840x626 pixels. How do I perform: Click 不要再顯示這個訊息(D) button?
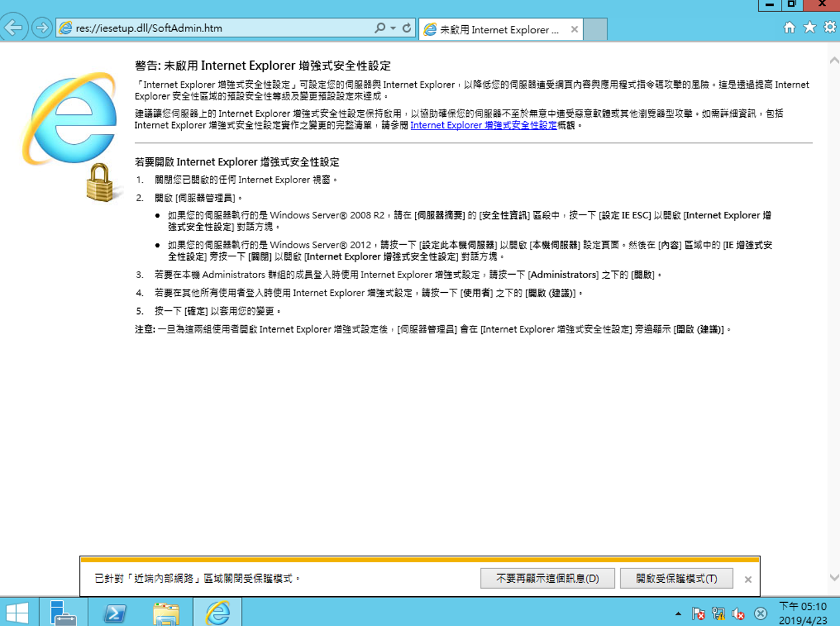(x=547, y=579)
